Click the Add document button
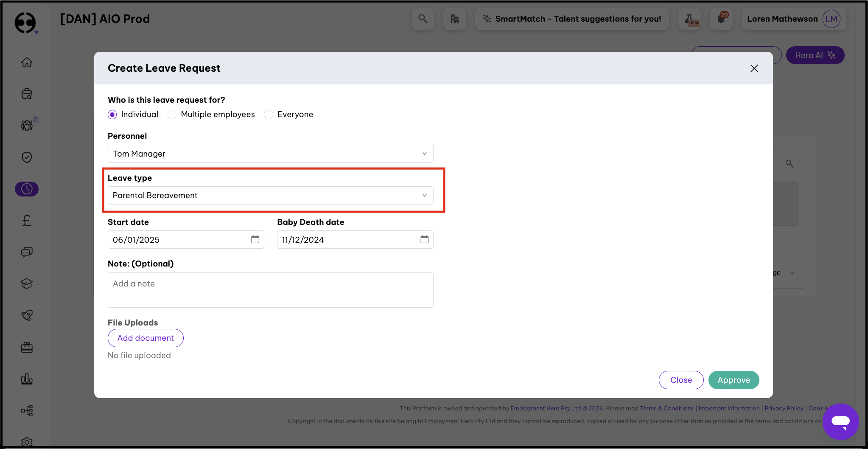This screenshot has width=868, height=449. [x=146, y=338]
